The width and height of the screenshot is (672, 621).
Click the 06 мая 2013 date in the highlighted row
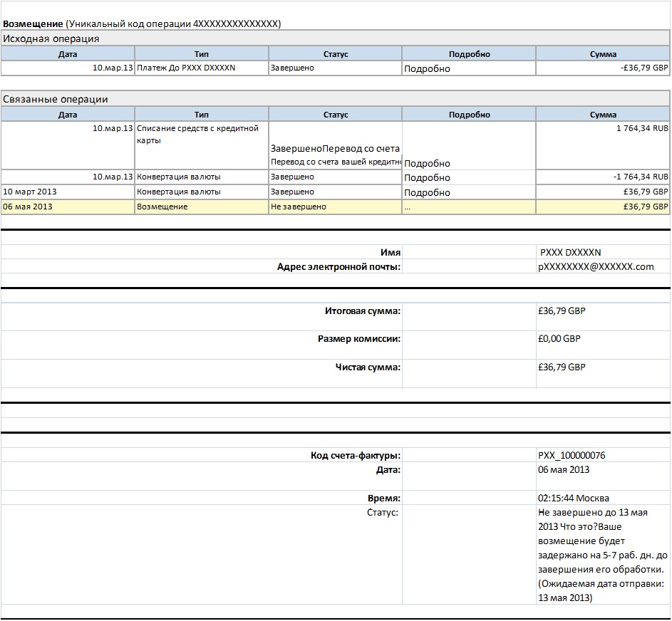(28, 207)
